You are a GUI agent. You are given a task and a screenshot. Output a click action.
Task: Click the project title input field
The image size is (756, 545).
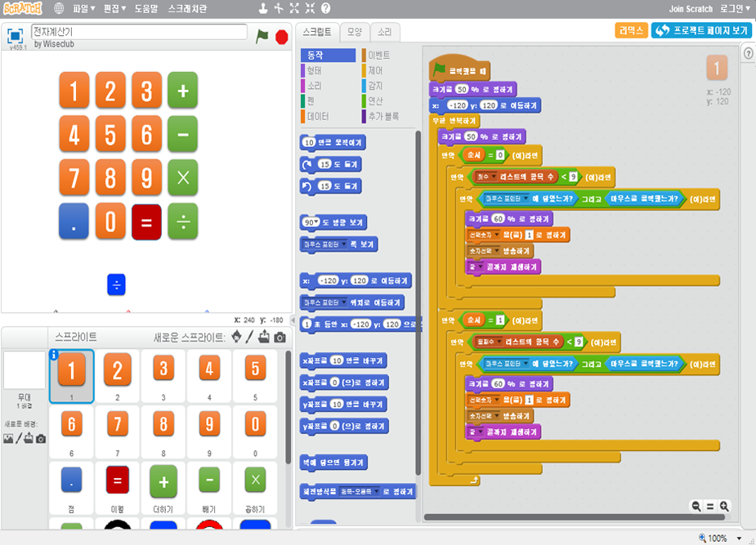[x=139, y=31]
